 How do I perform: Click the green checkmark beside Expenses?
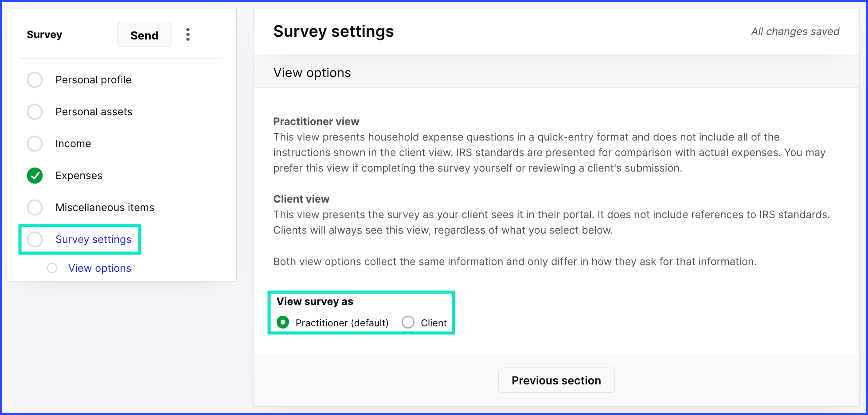click(35, 176)
